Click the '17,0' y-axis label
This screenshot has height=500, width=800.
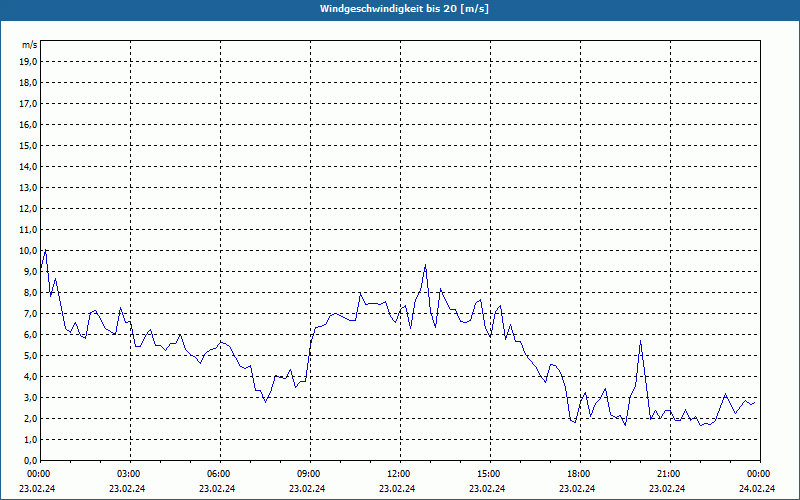pyautogui.click(x=28, y=104)
